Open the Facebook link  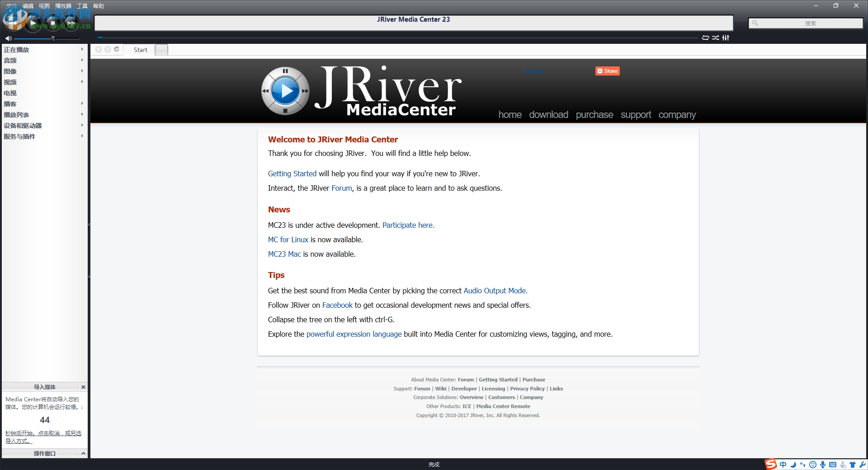pos(337,305)
